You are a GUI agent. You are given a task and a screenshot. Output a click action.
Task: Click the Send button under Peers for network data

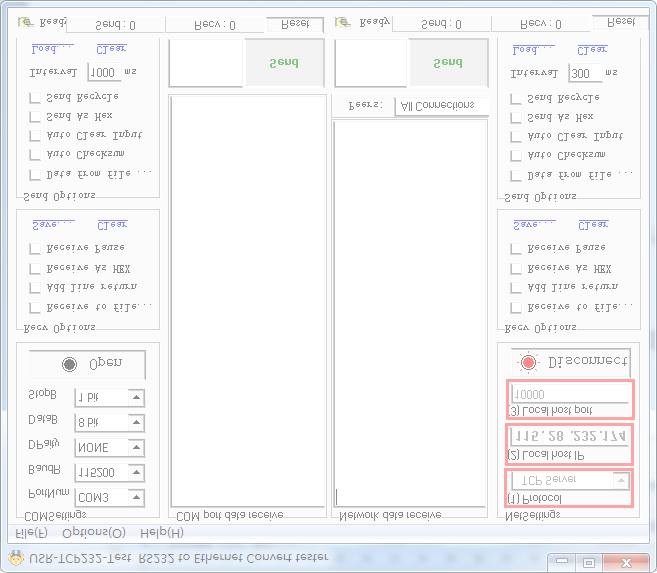tap(448, 63)
